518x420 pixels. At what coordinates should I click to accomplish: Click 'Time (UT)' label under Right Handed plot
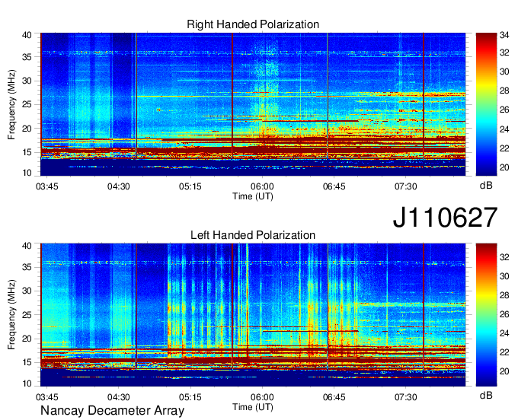click(x=253, y=196)
